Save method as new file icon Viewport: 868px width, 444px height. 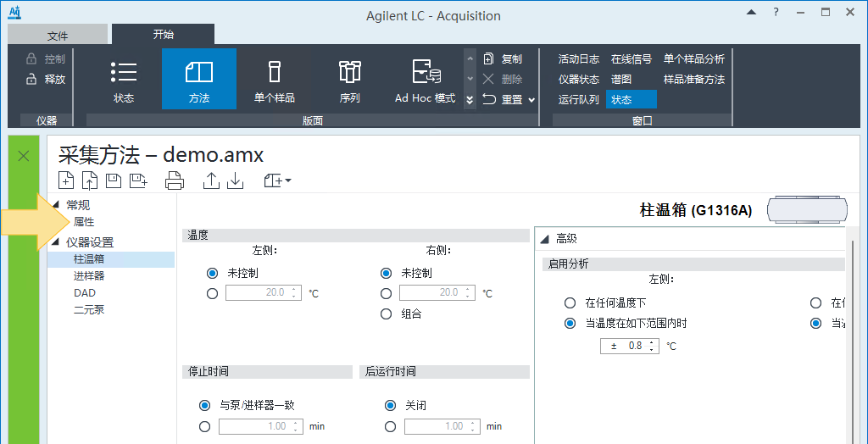tap(138, 180)
